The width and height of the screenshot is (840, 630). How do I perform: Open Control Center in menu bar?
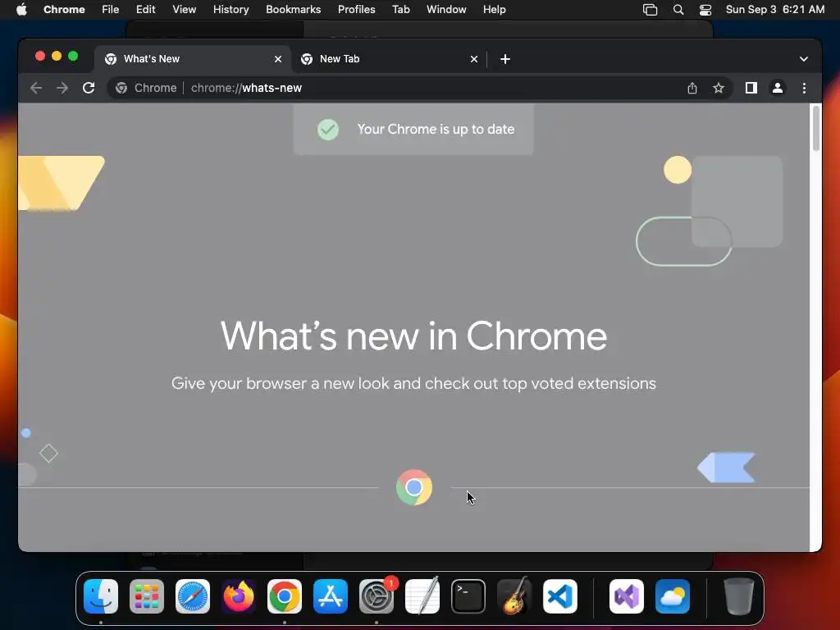[705, 10]
